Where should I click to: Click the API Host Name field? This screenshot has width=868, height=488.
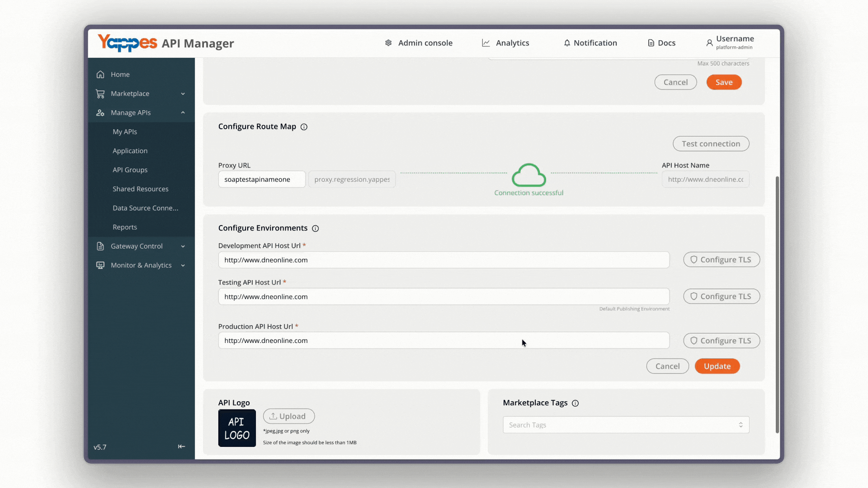point(705,179)
